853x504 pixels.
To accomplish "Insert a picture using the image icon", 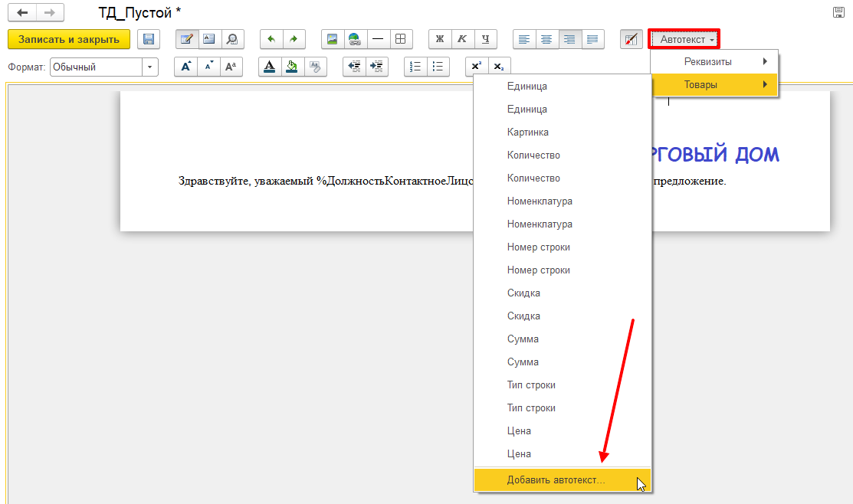I will [332, 39].
